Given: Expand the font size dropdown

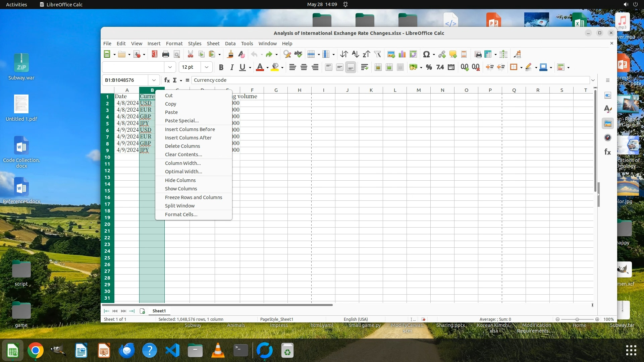Looking at the screenshot, I should point(207,67).
